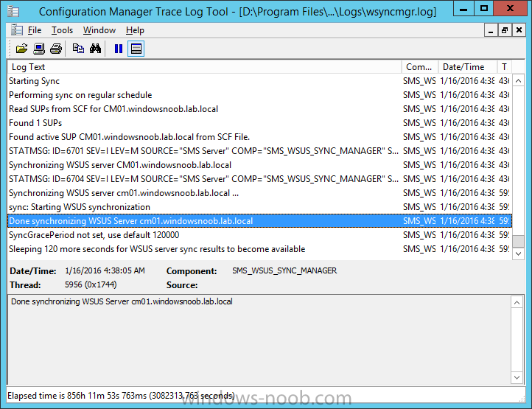Select 'Performing sync on regular schedule' row

[x=259, y=95]
